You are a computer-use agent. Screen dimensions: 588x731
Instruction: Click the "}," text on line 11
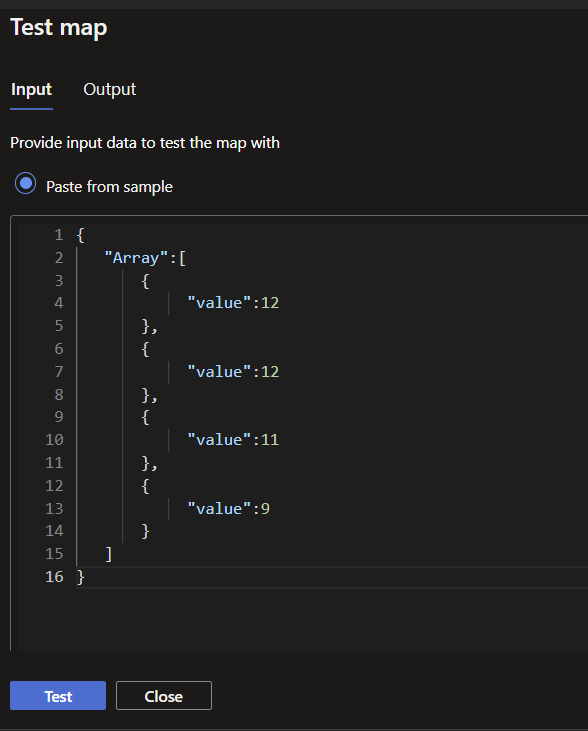pyautogui.click(x=150, y=463)
